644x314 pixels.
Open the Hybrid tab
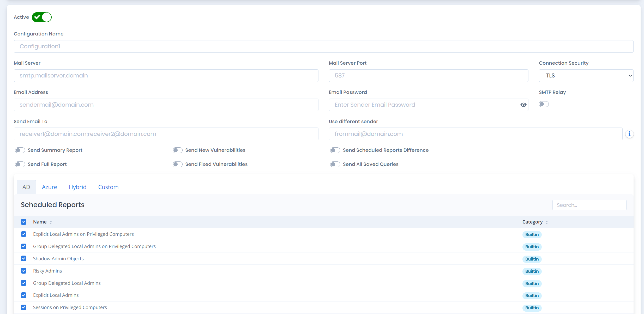click(x=77, y=187)
